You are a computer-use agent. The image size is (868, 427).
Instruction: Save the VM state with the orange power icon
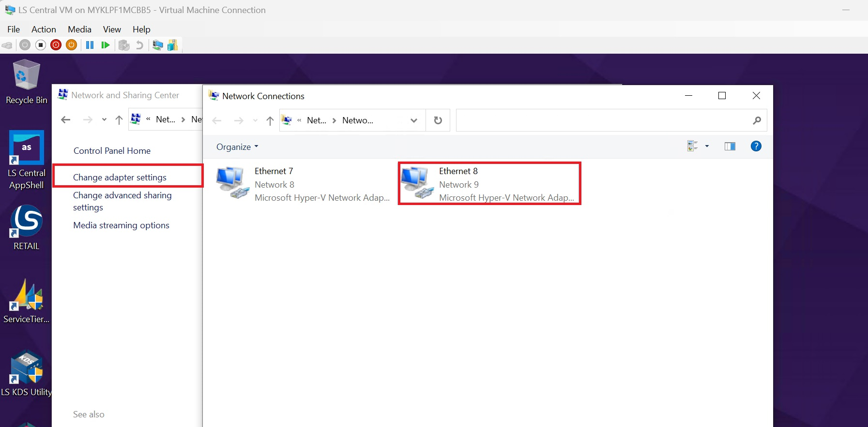pos(72,45)
